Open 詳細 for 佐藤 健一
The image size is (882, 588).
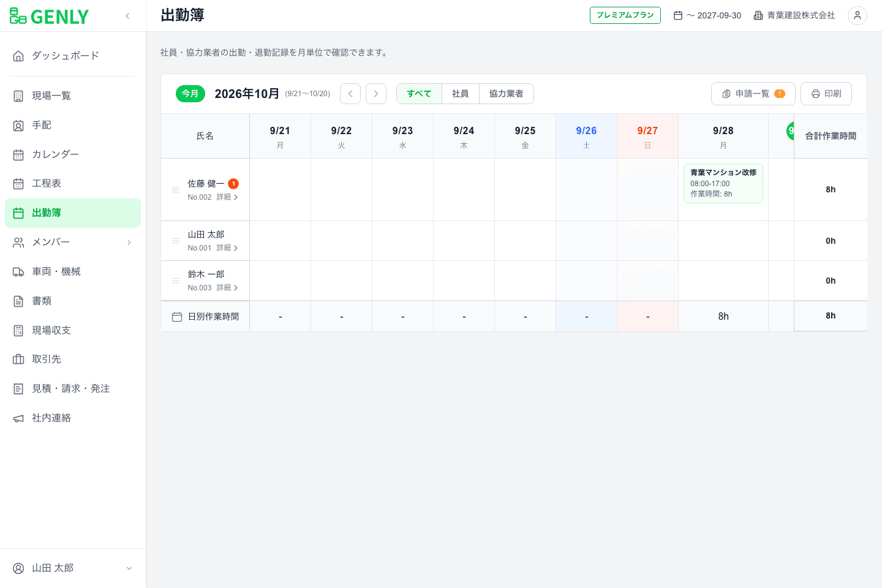point(227,197)
